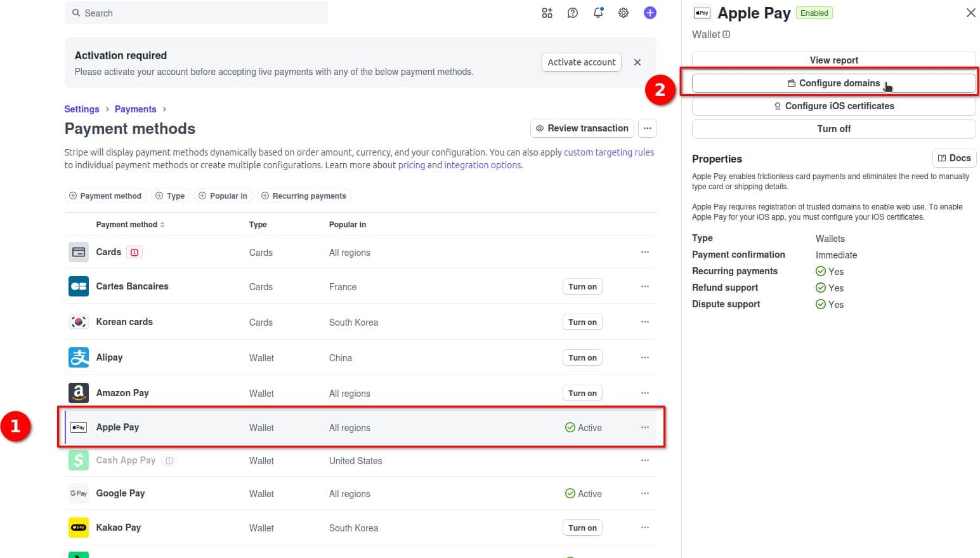Image resolution: width=980 pixels, height=558 pixels.
Task: Open the custom targeting rules link
Action: [609, 152]
